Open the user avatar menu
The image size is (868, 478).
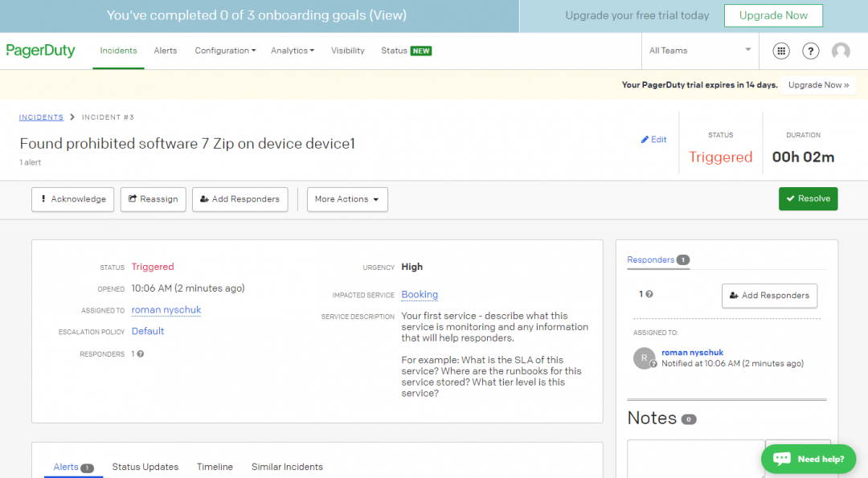[x=841, y=51]
